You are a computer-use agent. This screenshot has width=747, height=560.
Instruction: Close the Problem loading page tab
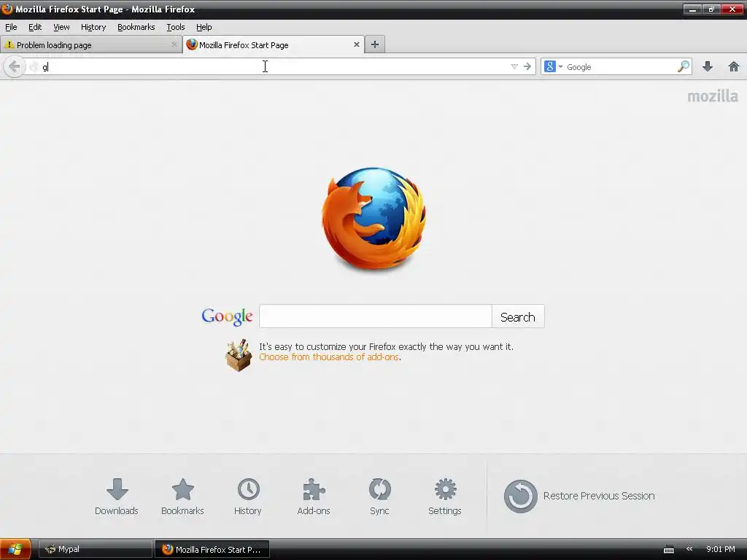[x=174, y=44]
